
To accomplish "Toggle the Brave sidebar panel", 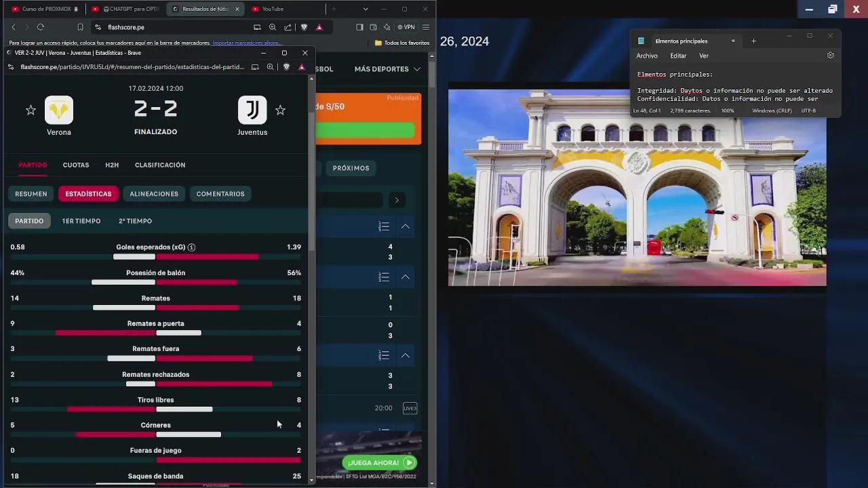I will coord(359,27).
